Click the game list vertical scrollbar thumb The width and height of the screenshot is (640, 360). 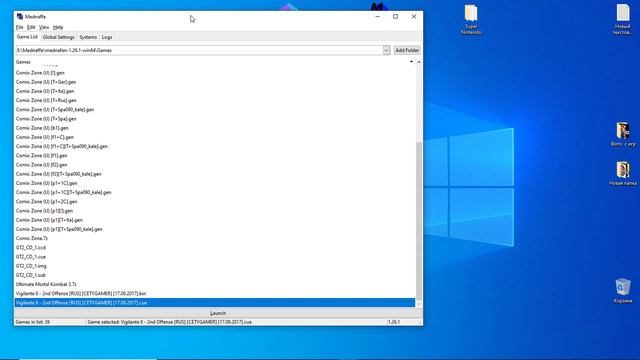pyautogui.click(x=419, y=220)
